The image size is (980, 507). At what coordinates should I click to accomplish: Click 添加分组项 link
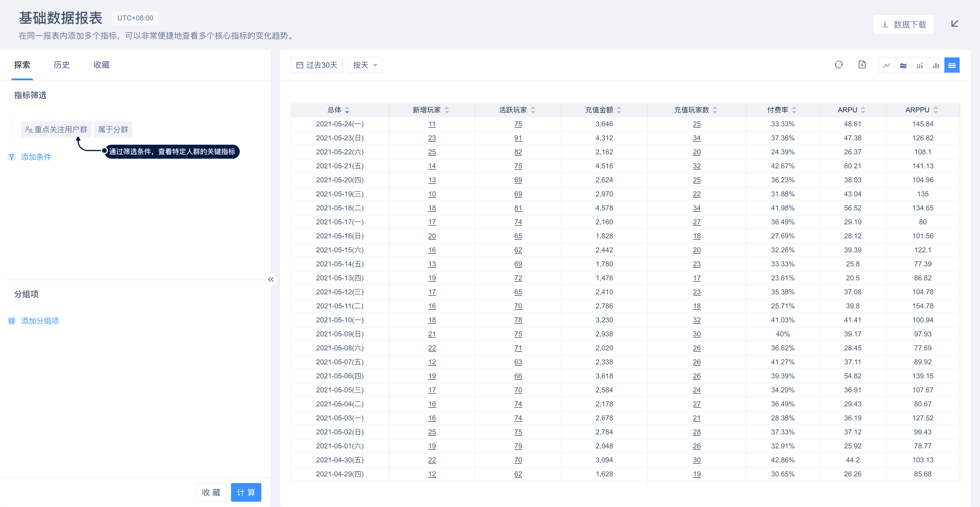[40, 321]
